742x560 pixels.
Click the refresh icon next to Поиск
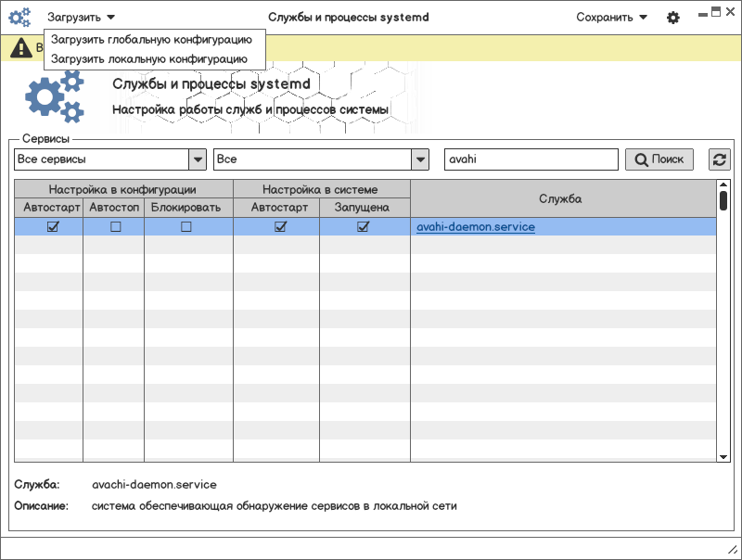tap(720, 159)
